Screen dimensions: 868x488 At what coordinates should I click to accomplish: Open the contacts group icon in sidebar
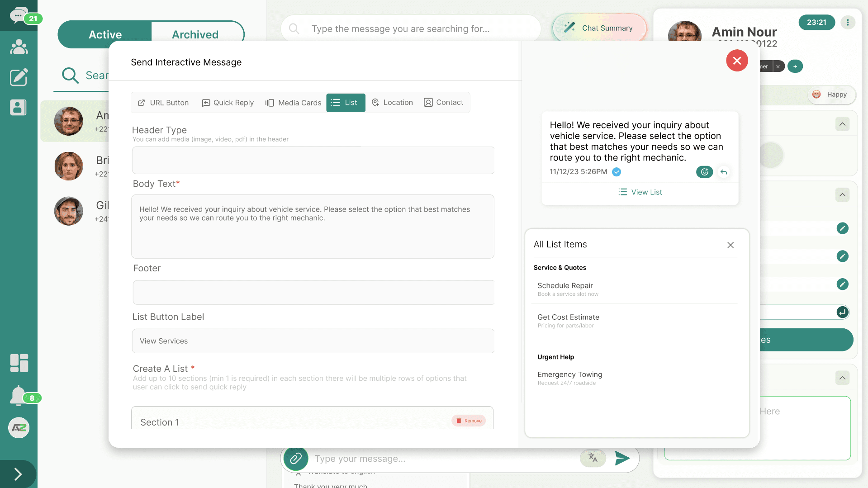pyautogui.click(x=19, y=47)
